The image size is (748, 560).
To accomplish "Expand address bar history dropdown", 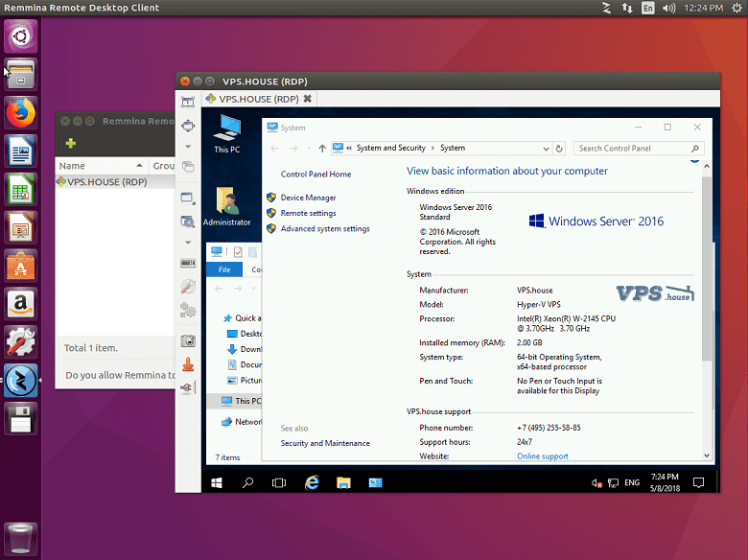I will coord(546,149).
